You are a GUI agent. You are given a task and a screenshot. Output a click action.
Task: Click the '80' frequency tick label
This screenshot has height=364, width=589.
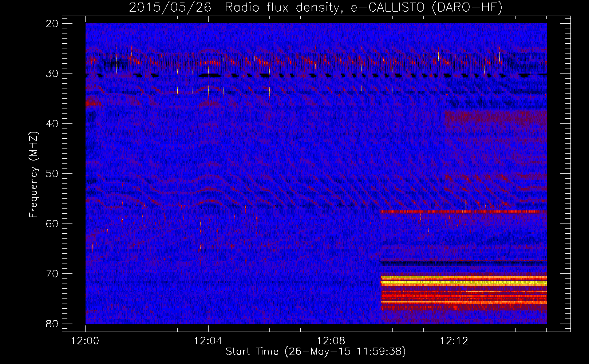point(53,324)
